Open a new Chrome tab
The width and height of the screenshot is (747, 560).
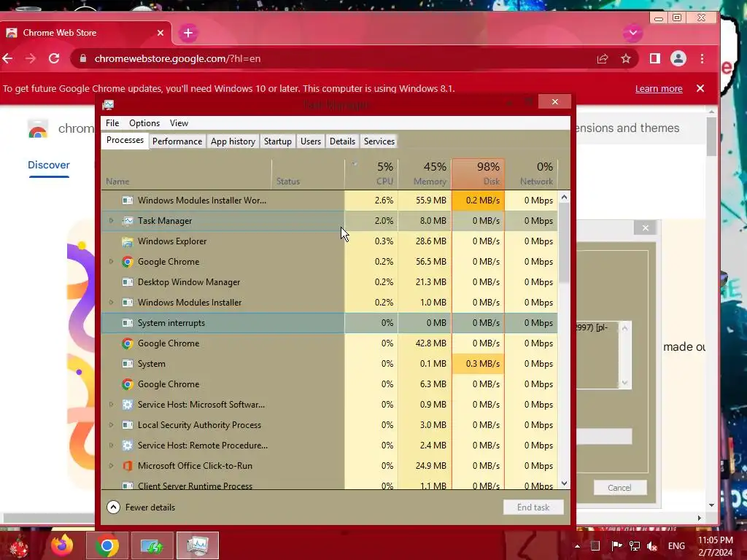point(188,33)
